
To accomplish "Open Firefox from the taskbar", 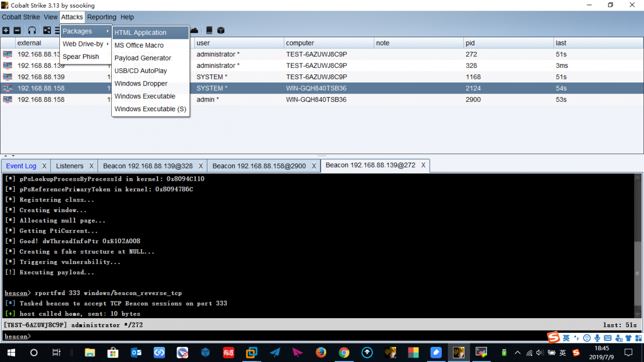I will pos(321,352).
